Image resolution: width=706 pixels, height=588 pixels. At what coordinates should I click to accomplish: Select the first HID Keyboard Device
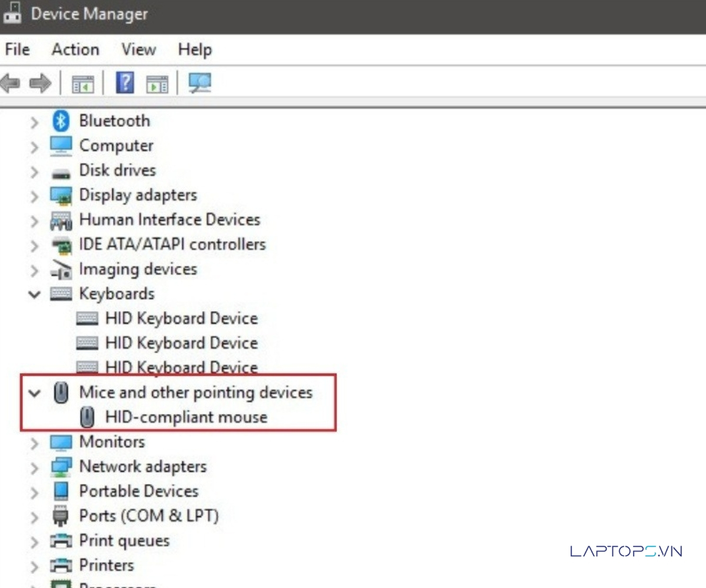[181, 319]
